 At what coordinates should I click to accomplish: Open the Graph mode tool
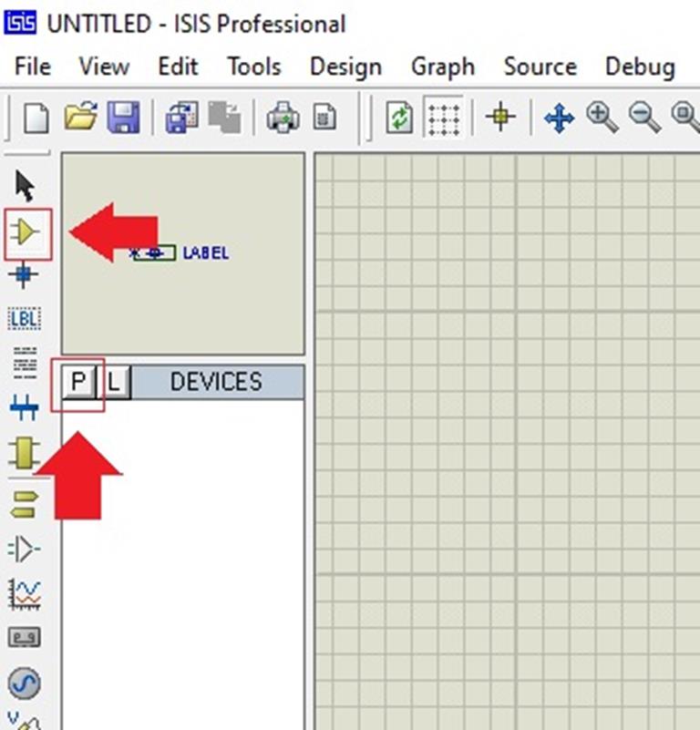(25, 594)
